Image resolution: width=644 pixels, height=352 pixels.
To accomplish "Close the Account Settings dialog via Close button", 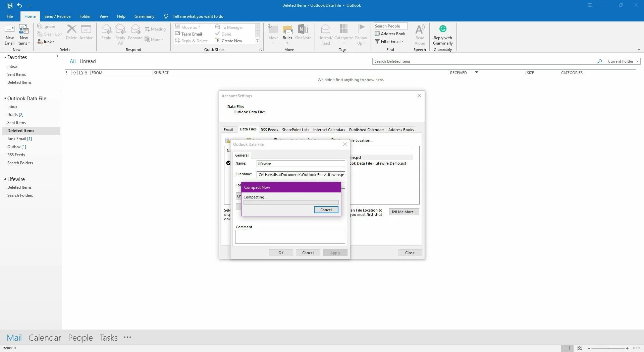I will (x=410, y=253).
